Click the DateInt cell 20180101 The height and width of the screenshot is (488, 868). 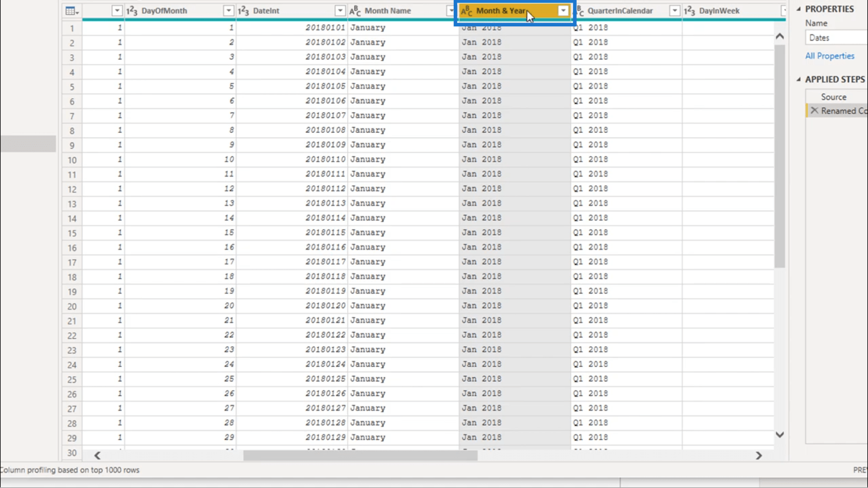[x=292, y=27]
